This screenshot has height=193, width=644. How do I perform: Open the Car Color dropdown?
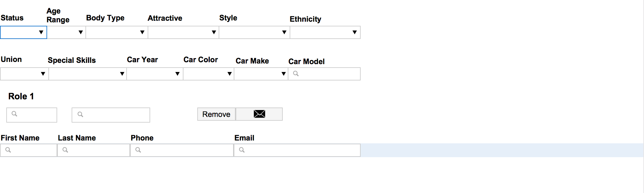click(209, 74)
